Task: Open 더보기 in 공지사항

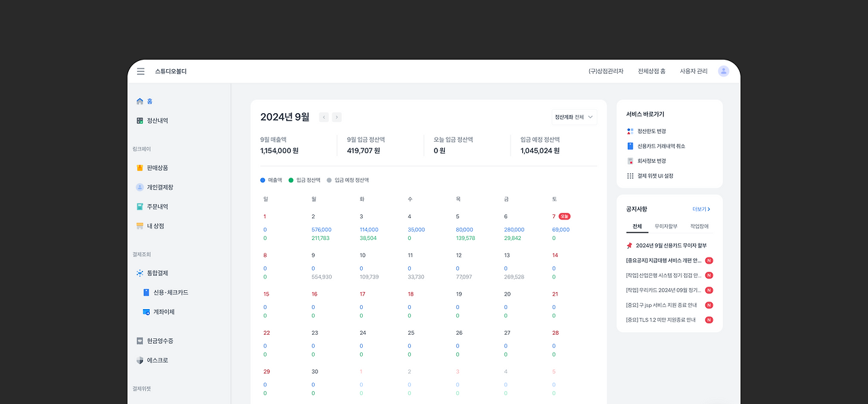Action: pos(702,209)
